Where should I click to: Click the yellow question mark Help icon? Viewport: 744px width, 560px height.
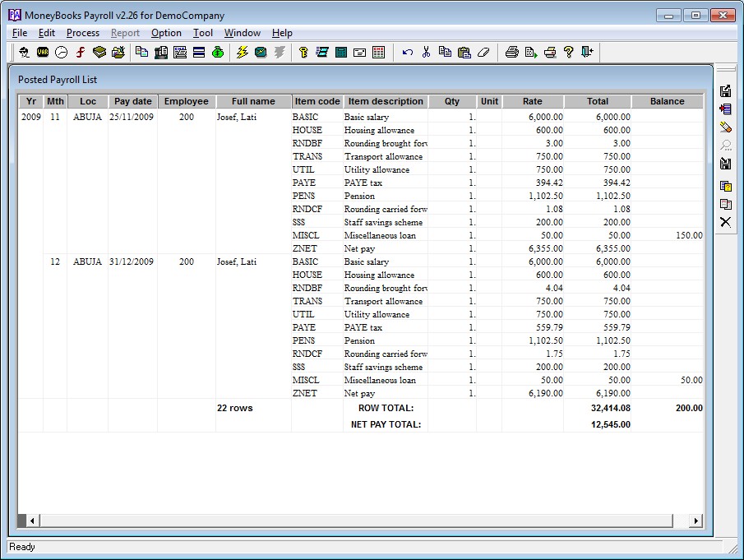click(568, 53)
